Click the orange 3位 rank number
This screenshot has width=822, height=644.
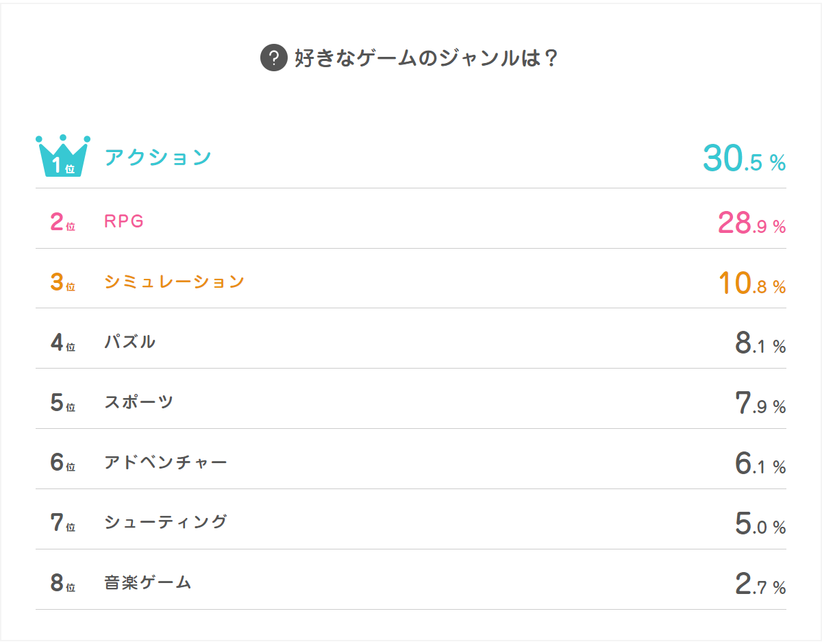tap(62, 282)
